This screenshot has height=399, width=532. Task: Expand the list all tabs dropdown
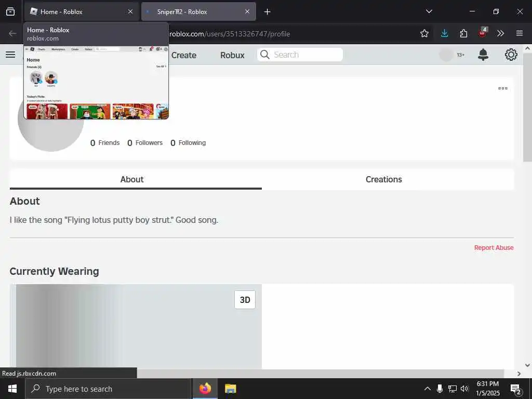429,11
